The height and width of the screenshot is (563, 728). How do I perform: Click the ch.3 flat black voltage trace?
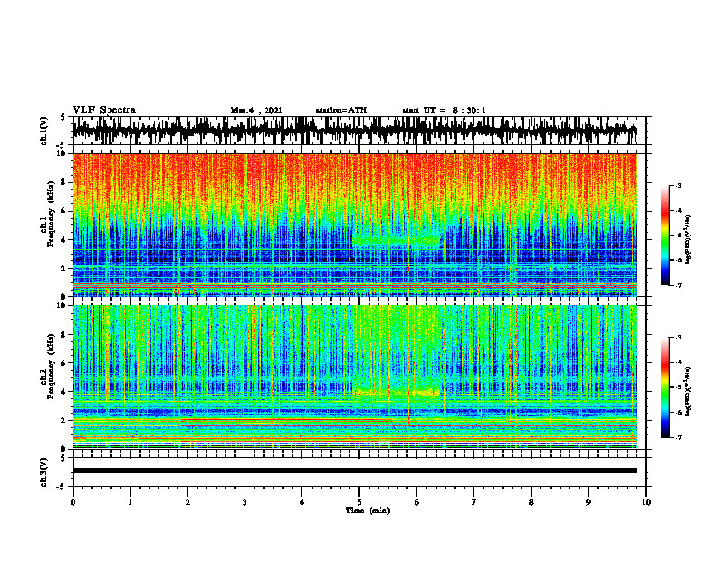[x=354, y=471]
